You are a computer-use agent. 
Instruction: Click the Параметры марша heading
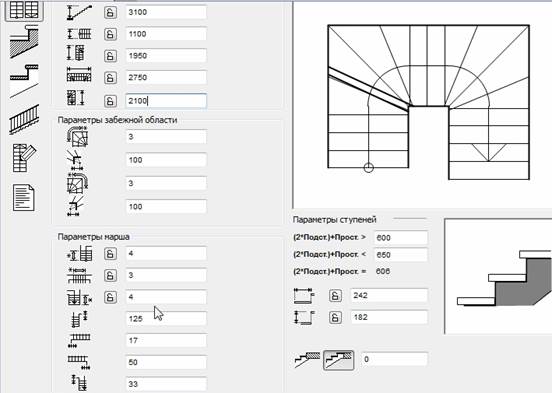(x=94, y=237)
